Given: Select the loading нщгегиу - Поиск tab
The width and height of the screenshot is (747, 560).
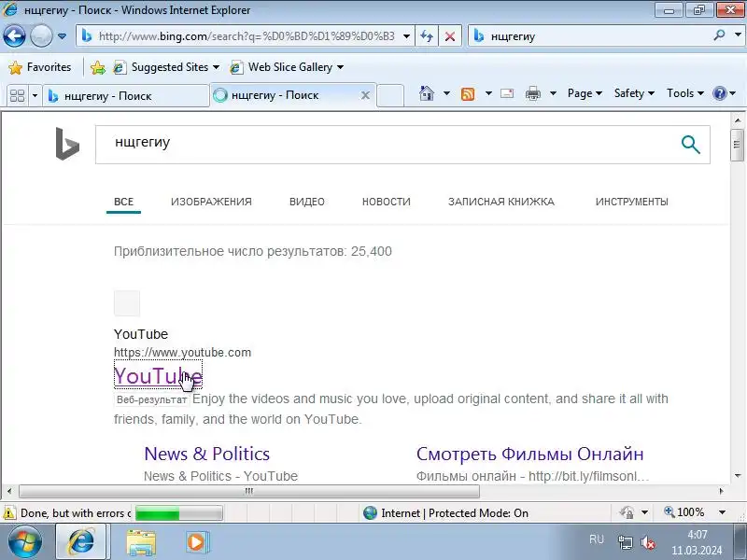Looking at the screenshot, I should pyautogui.click(x=286, y=95).
